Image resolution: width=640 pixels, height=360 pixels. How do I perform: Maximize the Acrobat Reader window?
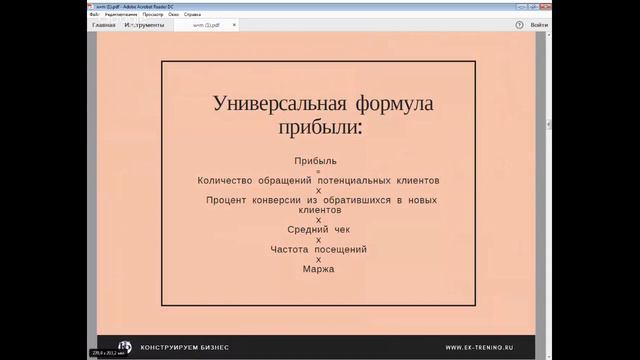click(x=533, y=7)
